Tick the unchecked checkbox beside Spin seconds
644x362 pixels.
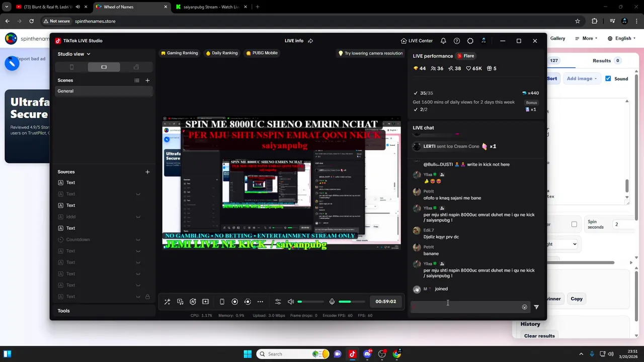(574, 224)
